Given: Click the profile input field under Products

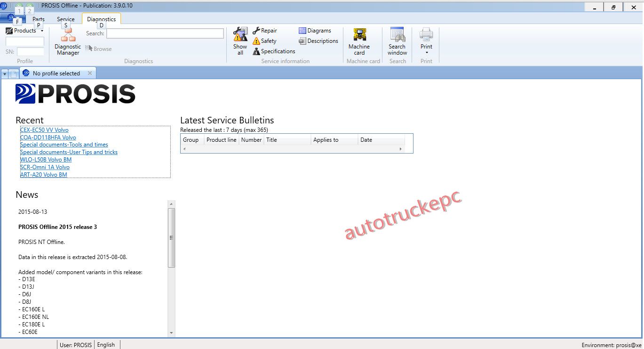Looking at the screenshot, I should (25, 41).
